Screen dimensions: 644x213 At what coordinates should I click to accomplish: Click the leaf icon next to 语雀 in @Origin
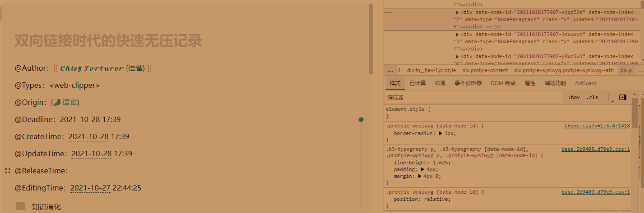(57, 103)
